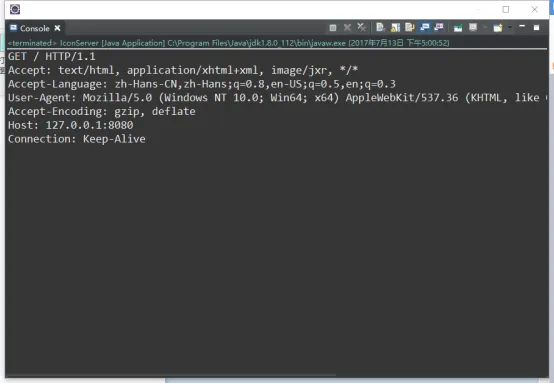Close the Console tab

57,28
